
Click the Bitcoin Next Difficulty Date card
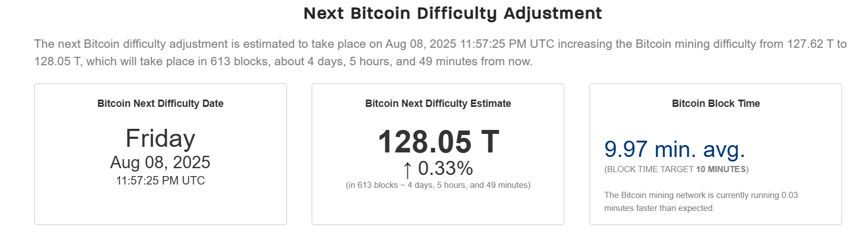tap(160, 154)
